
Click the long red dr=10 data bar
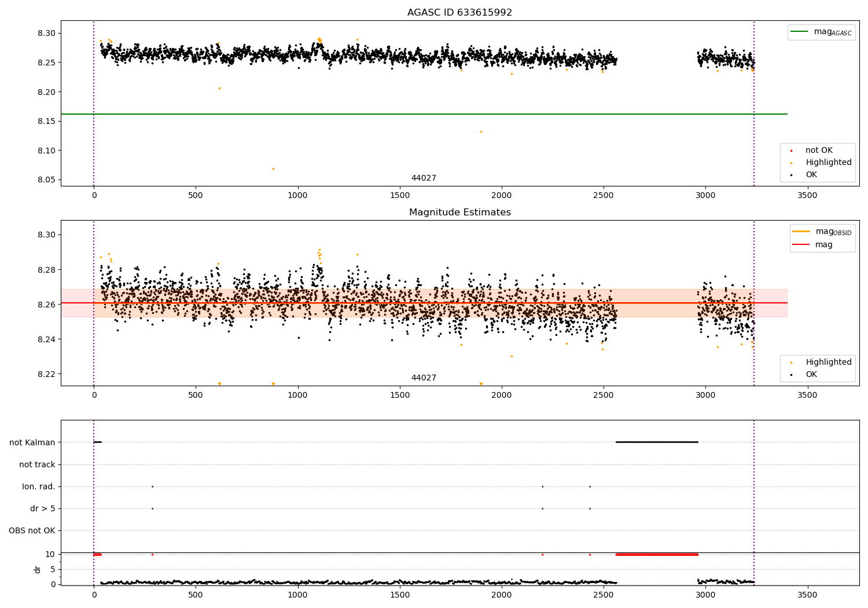657,554
